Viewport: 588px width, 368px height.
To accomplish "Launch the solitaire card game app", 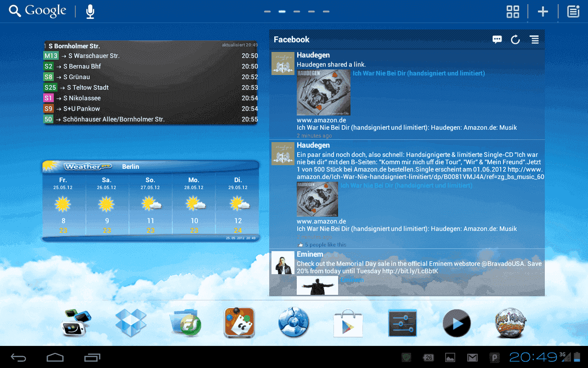I will click(239, 323).
